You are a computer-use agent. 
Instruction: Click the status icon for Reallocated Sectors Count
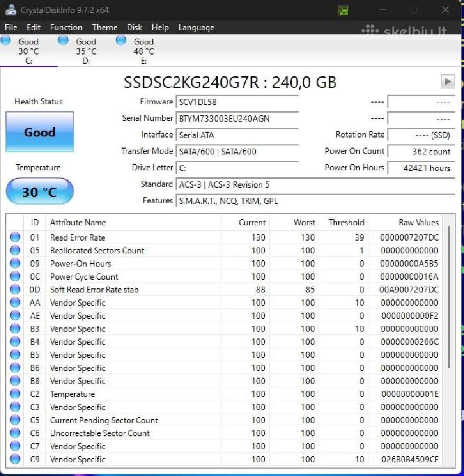pos(15,250)
